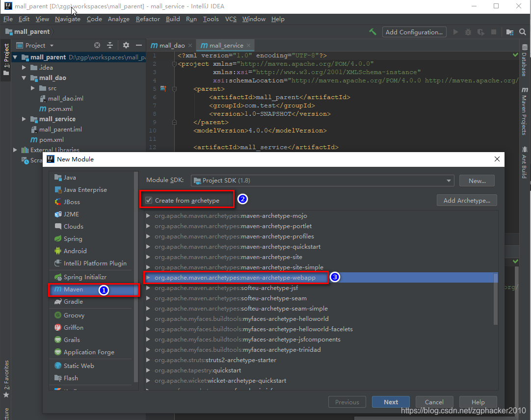Open Project panel settings gear
This screenshot has width=531, height=420.
pos(126,45)
